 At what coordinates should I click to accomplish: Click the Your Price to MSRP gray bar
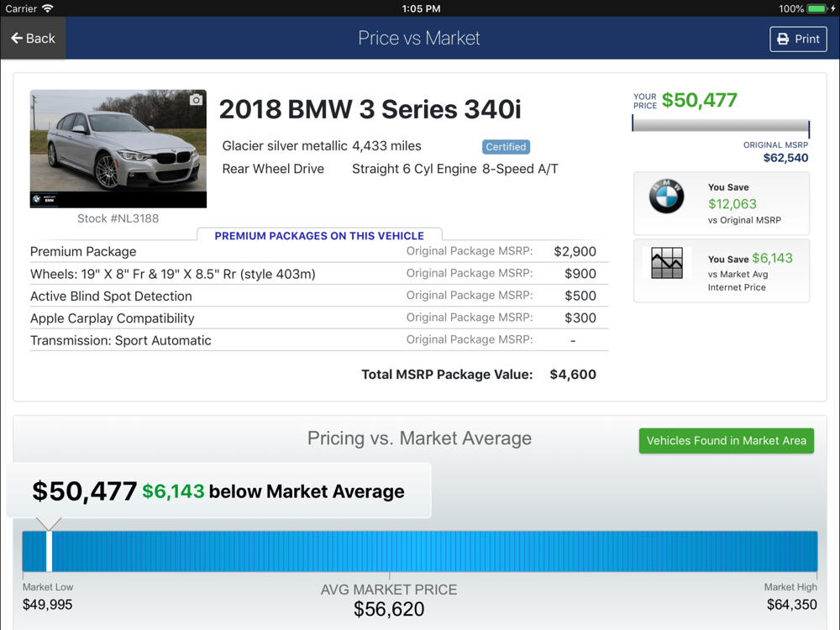pos(721,125)
